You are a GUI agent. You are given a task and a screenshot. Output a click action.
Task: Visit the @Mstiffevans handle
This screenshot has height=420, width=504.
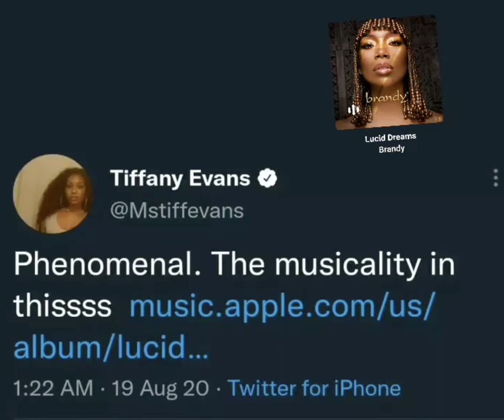tap(177, 211)
